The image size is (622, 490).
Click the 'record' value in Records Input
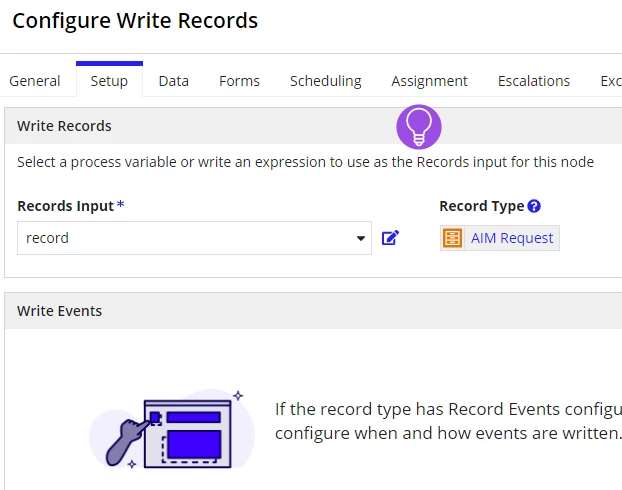click(x=47, y=238)
